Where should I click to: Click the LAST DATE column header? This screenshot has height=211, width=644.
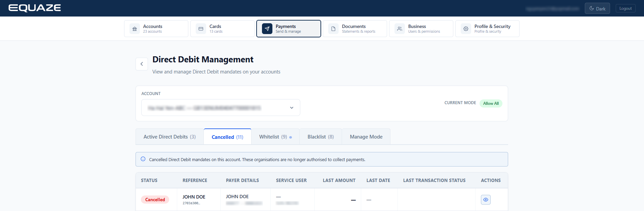378,180
